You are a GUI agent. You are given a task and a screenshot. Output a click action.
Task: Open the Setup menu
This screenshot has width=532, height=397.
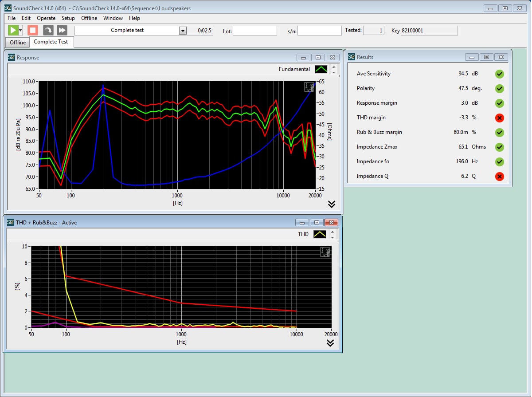68,18
